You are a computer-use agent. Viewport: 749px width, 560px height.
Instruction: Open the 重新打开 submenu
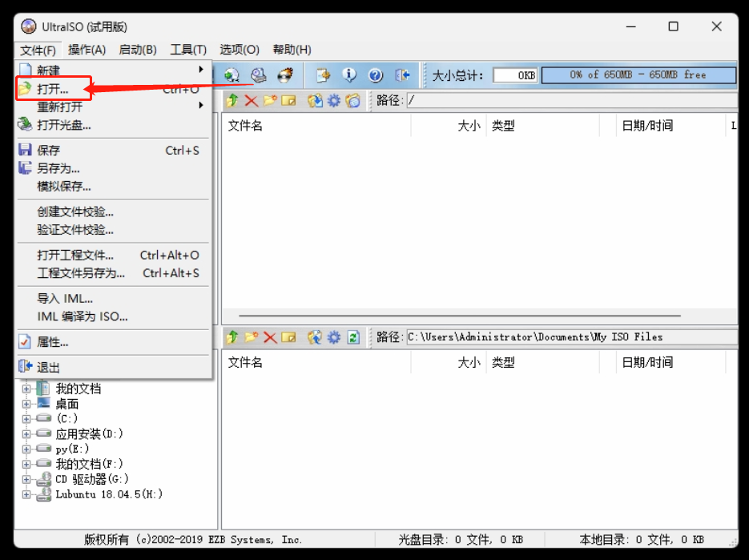pos(113,107)
